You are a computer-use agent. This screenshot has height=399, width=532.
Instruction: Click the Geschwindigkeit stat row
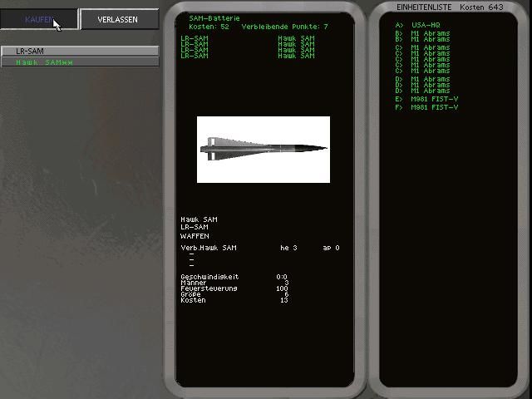[209, 276]
